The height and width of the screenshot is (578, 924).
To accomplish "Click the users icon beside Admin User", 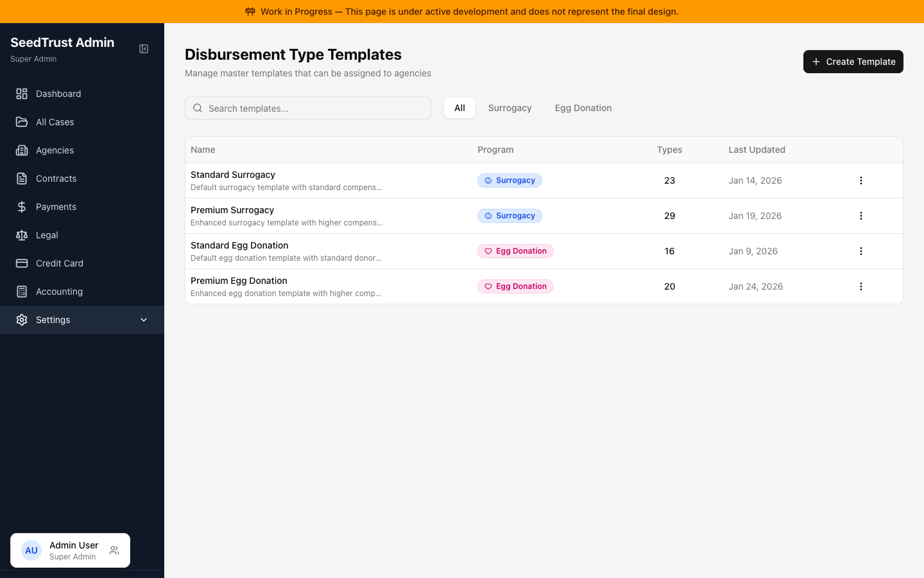I will [x=114, y=550].
